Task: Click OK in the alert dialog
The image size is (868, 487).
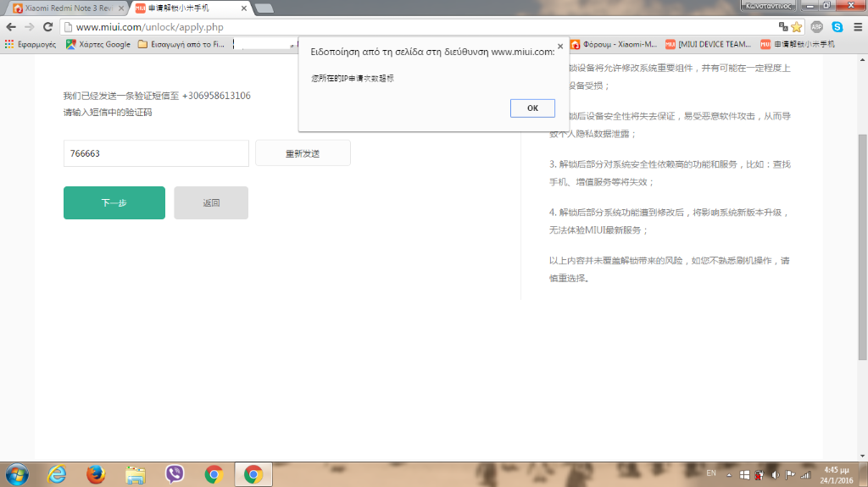Action: point(532,108)
